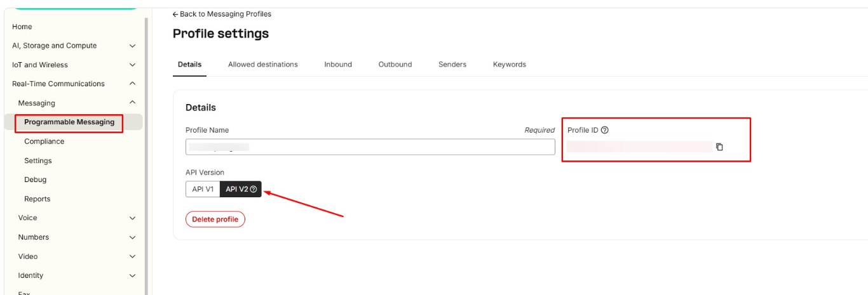
Task: Expand the Numbers submenu
Action: click(x=132, y=237)
